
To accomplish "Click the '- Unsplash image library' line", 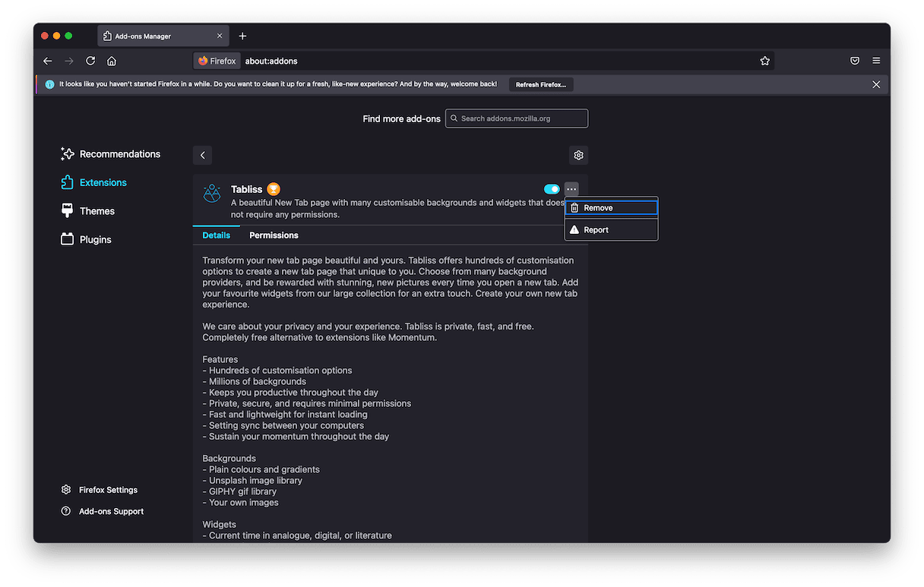I will point(252,480).
